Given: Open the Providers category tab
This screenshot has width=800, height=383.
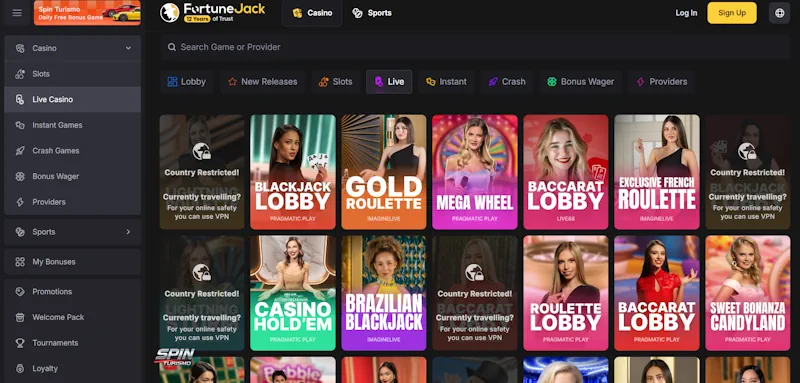Looking at the screenshot, I should point(662,82).
